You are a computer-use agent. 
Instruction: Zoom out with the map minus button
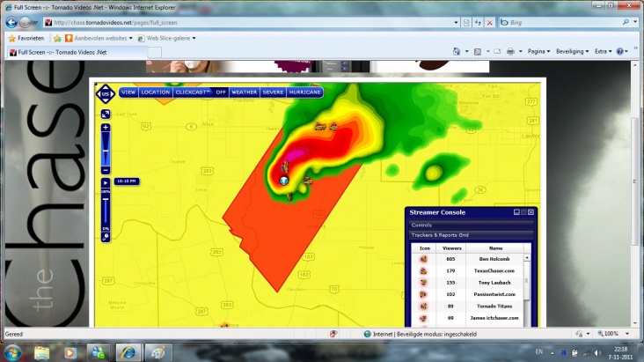(x=106, y=170)
